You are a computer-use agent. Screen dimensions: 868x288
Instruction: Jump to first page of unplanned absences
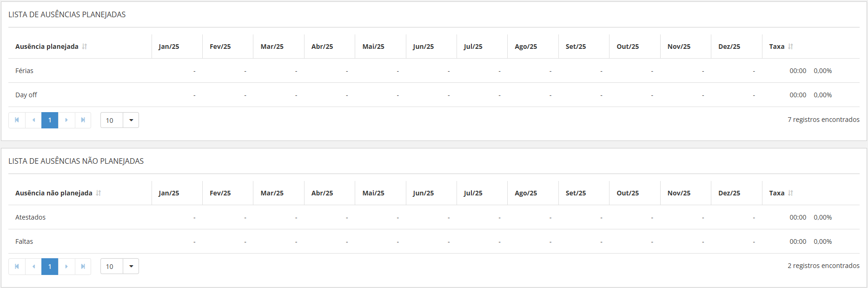[17, 266]
